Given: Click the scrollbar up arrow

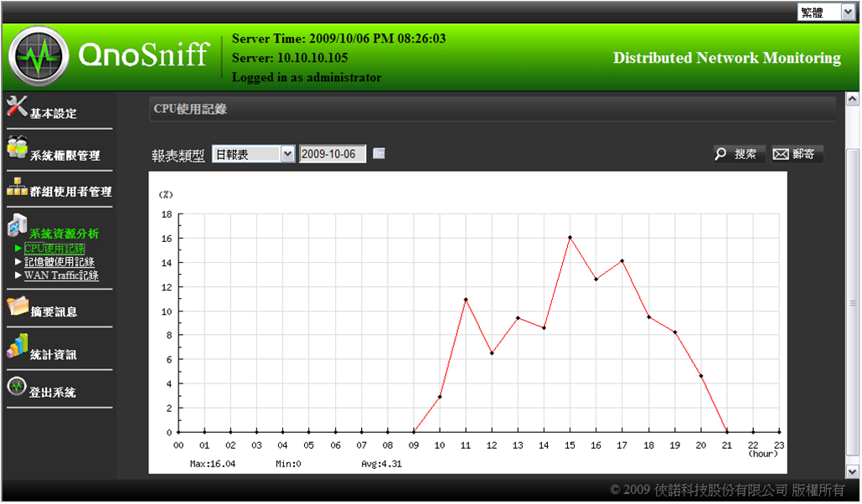Looking at the screenshot, I should (x=852, y=99).
